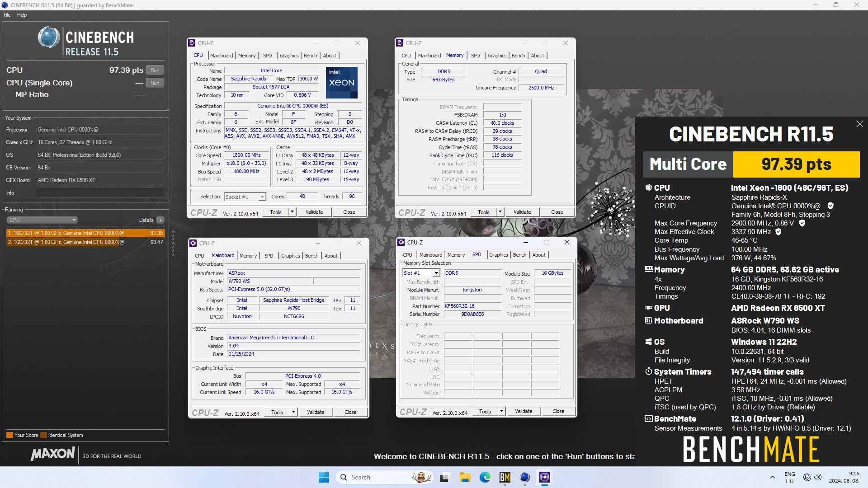Open the Ranking CPU dropdown

point(42,220)
